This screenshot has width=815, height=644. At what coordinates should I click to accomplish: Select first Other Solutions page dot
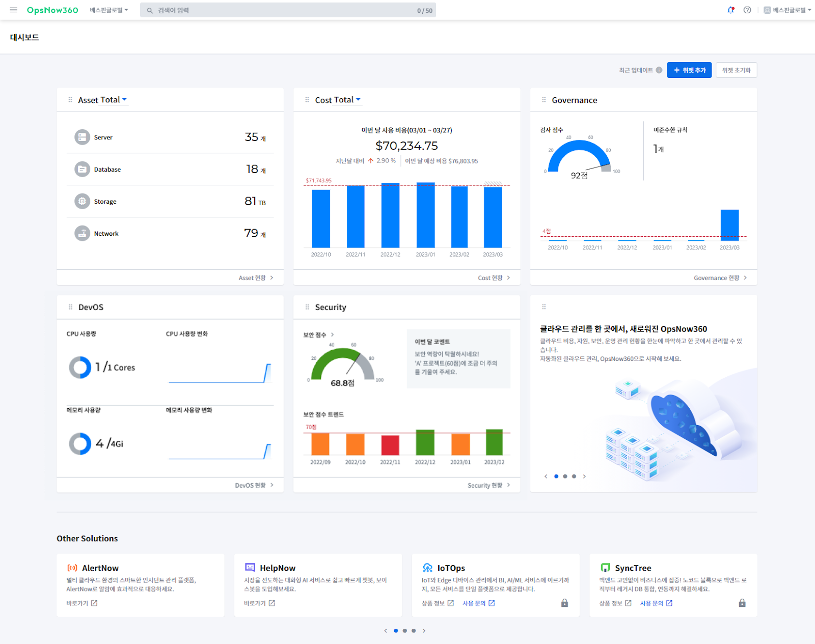pyautogui.click(x=396, y=631)
